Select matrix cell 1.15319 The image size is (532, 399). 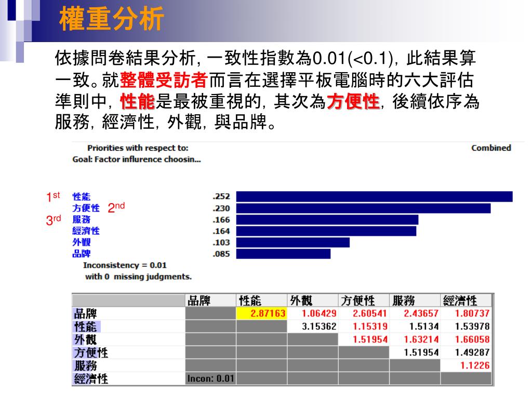coord(364,326)
